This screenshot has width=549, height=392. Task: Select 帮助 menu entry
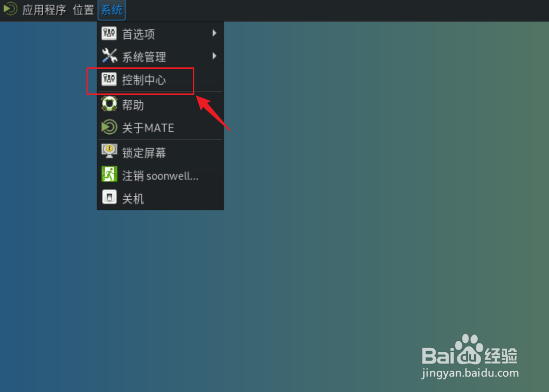coord(160,104)
